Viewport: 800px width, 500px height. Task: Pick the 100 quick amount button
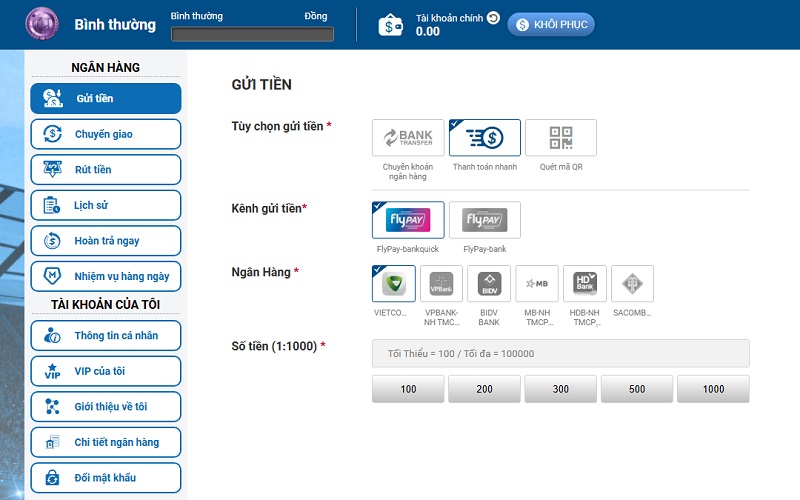pyautogui.click(x=408, y=389)
